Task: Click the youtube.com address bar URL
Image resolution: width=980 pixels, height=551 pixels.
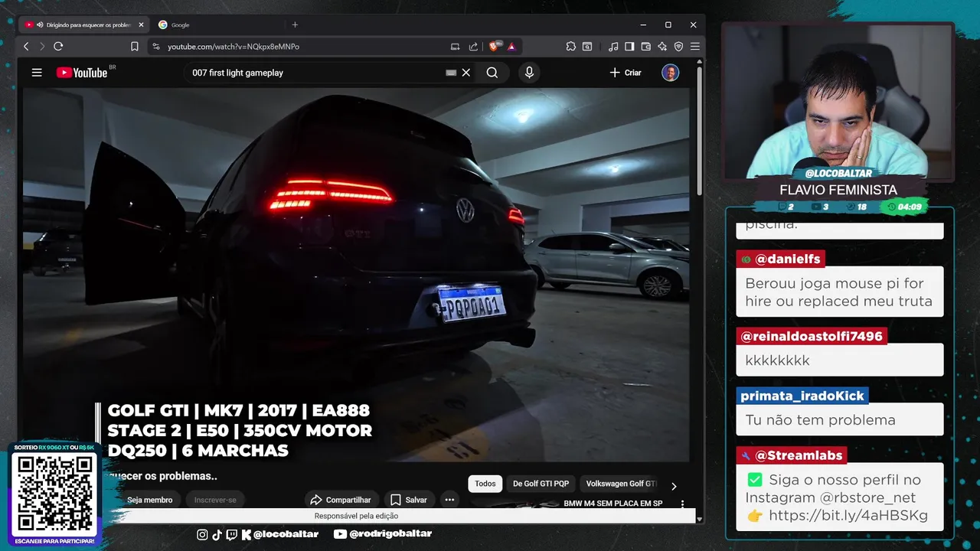Action: [234, 47]
